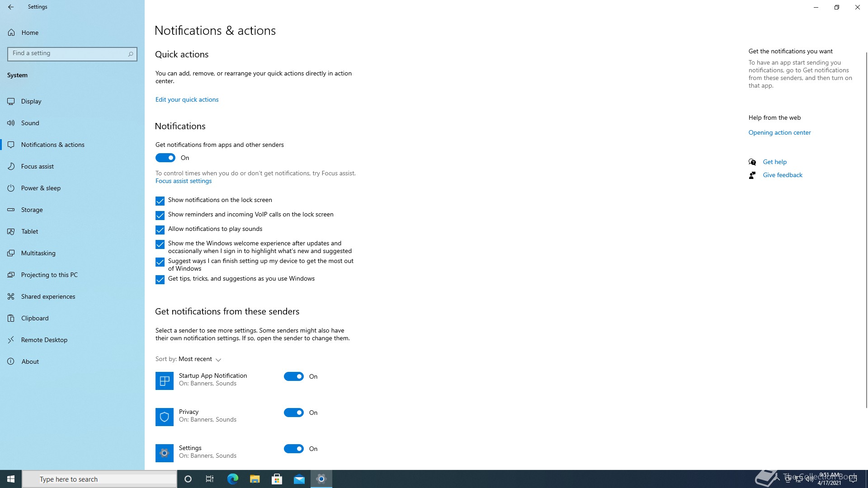This screenshot has width=868, height=488.
Task: Click the network icon in system tray
Action: click(x=799, y=479)
